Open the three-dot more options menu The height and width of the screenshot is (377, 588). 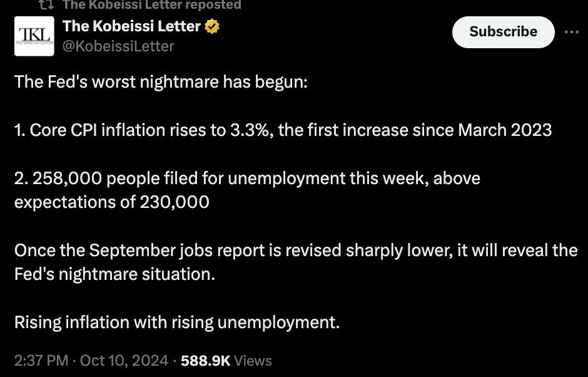572,32
